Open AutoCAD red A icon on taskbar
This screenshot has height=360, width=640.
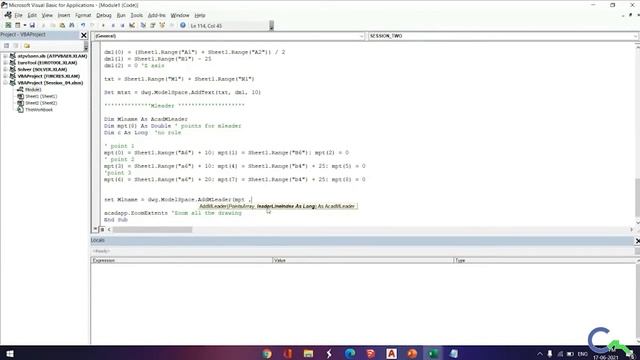[x=391, y=353]
